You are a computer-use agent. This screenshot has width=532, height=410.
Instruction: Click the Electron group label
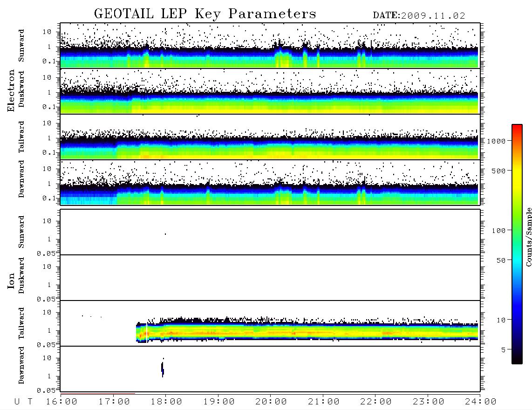click(11, 91)
